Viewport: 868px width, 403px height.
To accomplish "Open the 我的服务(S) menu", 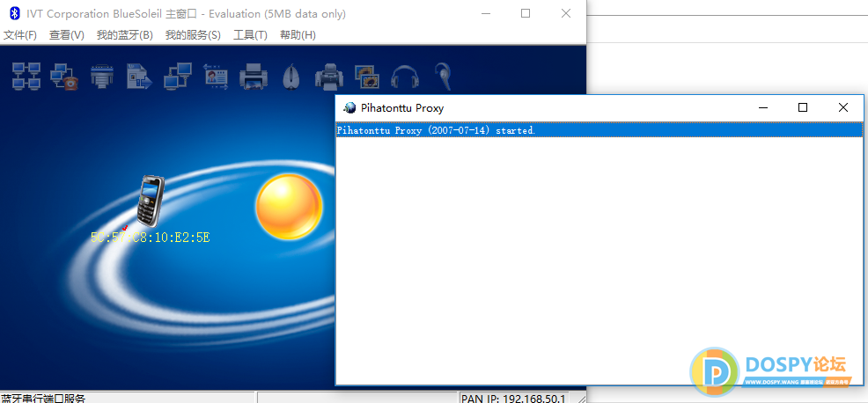I will point(193,35).
